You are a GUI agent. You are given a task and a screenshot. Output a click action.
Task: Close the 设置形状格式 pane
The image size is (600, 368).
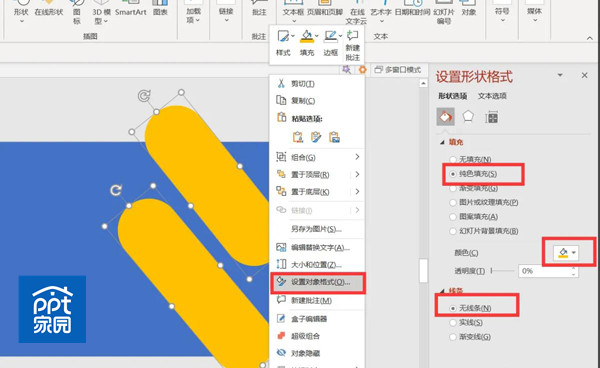[x=584, y=75]
